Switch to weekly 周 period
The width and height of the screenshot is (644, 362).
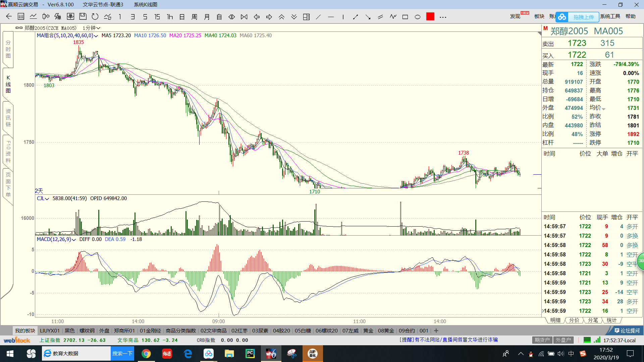tap(194, 17)
